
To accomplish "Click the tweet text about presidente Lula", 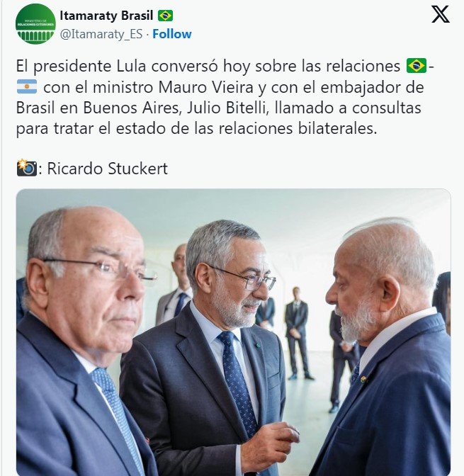I will 225,97.
